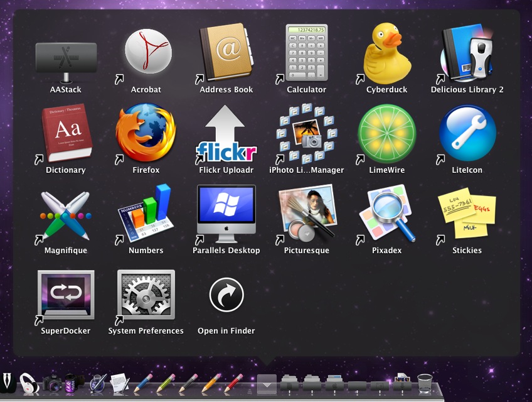The height and width of the screenshot is (402, 532).
Task: Open the headphones app in the Dock
Action: point(29,383)
